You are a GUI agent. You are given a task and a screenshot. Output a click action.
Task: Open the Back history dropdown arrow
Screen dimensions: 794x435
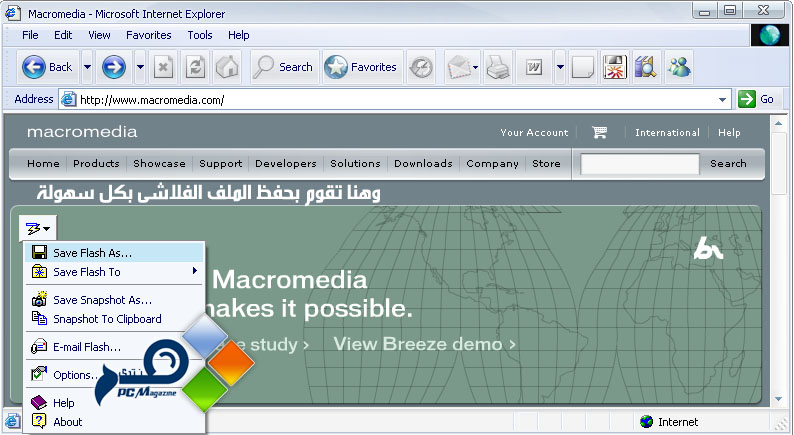(x=87, y=67)
